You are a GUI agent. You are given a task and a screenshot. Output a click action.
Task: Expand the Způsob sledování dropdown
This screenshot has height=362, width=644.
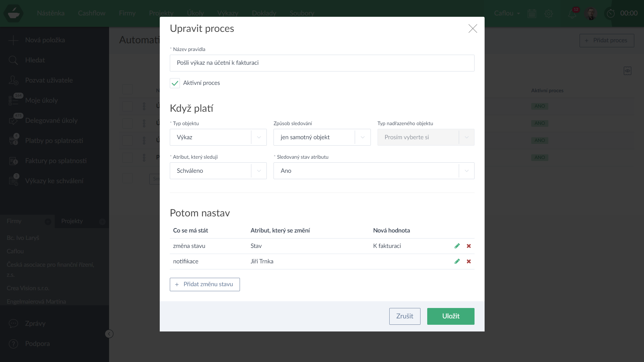click(x=322, y=137)
